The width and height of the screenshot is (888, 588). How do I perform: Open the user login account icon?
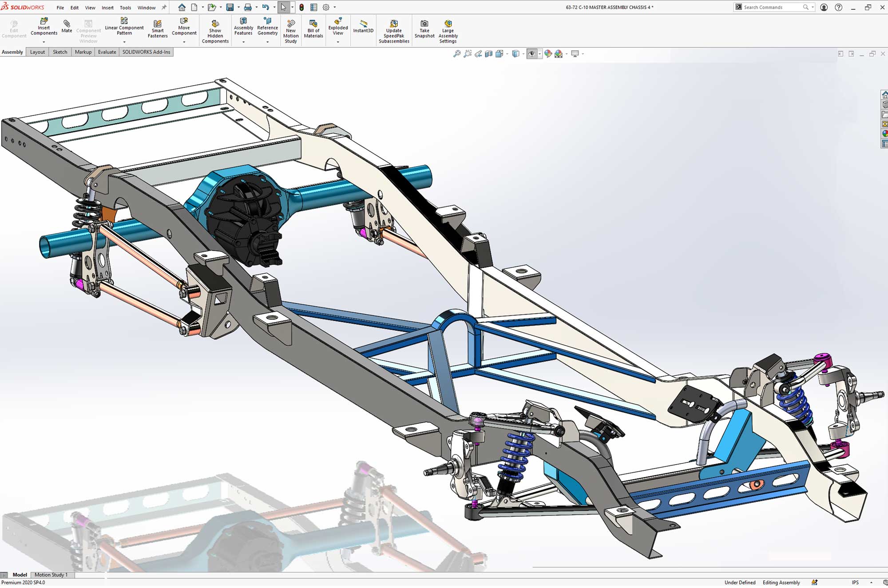824,7
